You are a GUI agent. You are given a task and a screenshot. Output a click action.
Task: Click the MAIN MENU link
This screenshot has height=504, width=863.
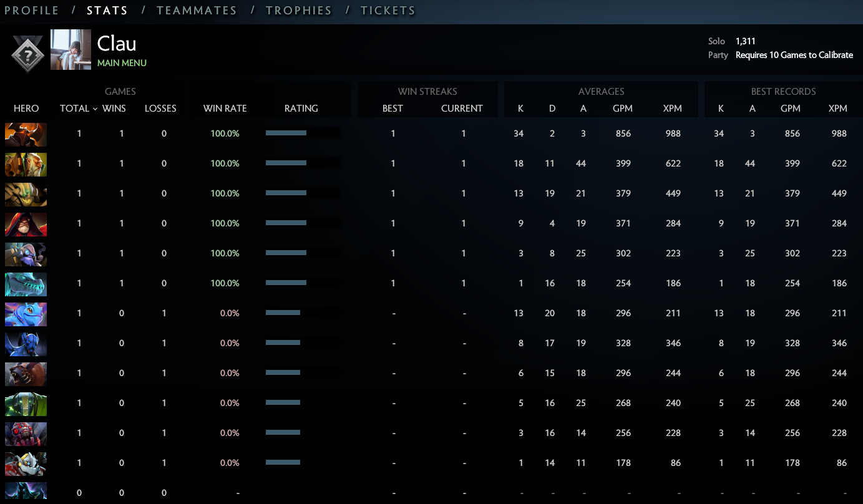[122, 63]
